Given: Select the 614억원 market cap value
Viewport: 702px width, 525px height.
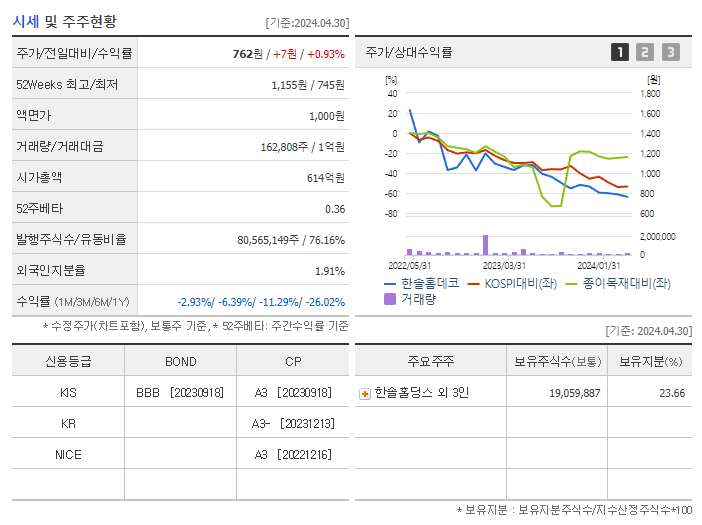Looking at the screenshot, I should (325, 178).
